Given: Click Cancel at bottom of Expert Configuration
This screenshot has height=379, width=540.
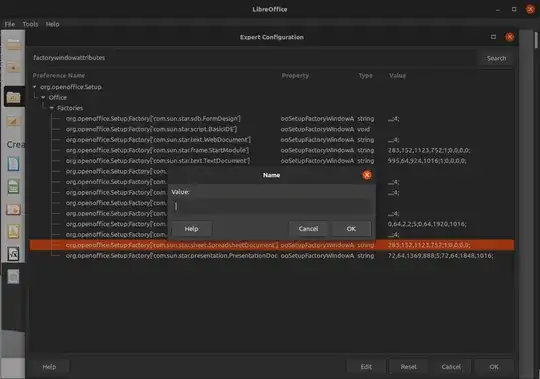Looking at the screenshot, I should [451, 367].
